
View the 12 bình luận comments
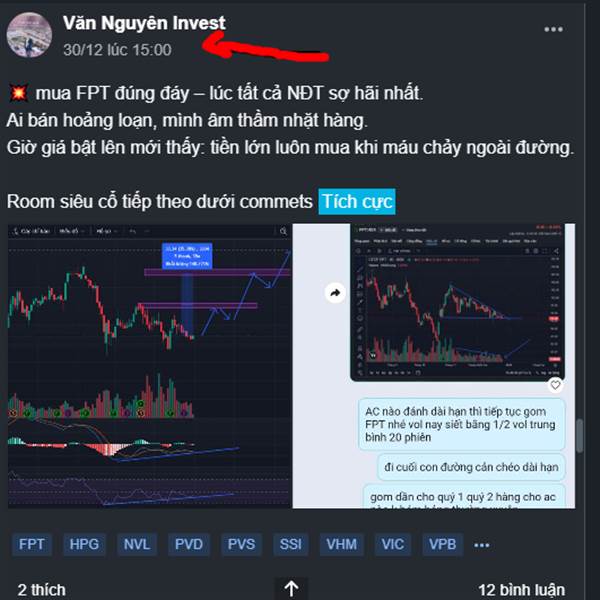coord(521,590)
